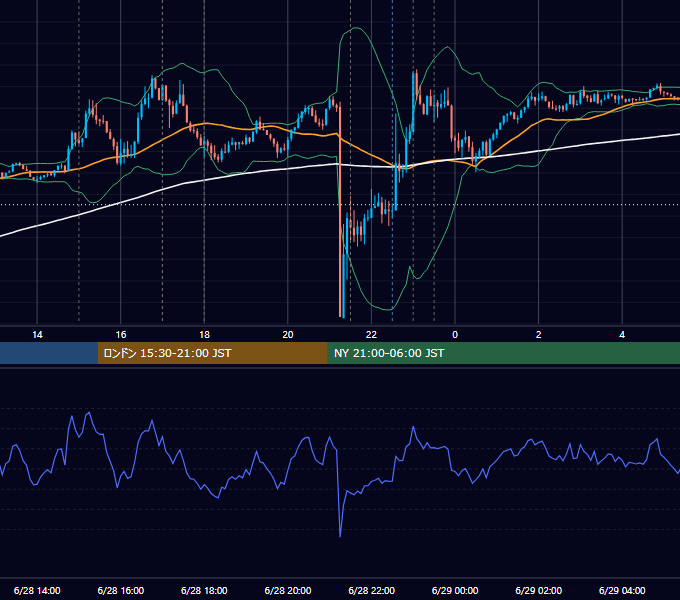Click time axis label 22

point(371,335)
